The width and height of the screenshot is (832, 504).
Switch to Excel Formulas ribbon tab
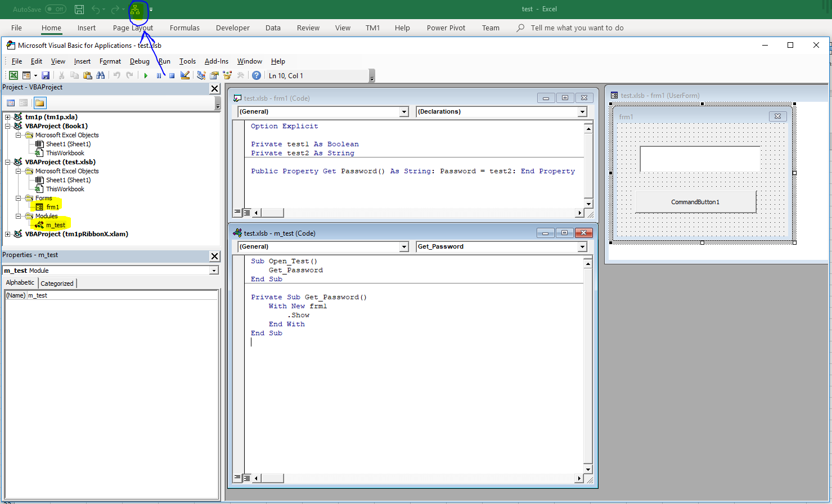(x=185, y=28)
